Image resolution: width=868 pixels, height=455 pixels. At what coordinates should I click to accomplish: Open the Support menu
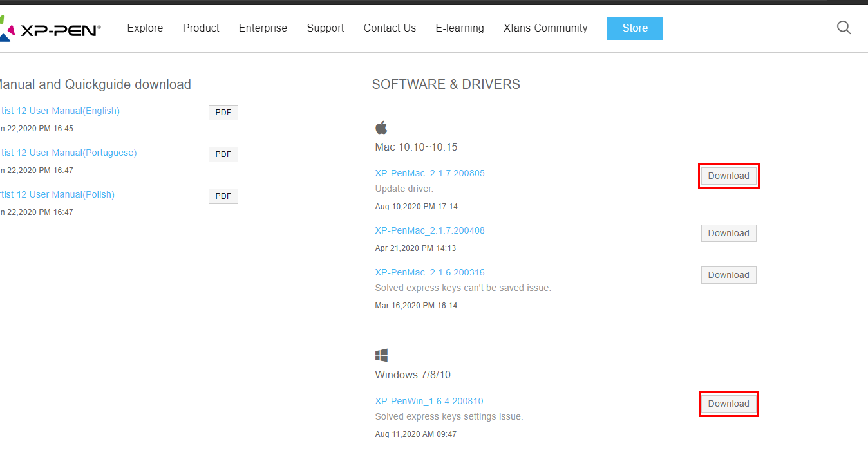325,28
